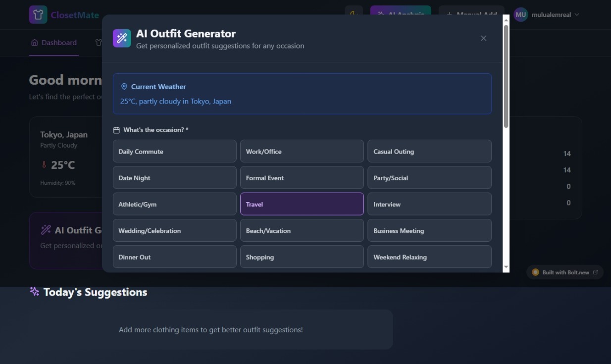
Task: Close the AI Outfit Generator dialog
Action: (484, 38)
